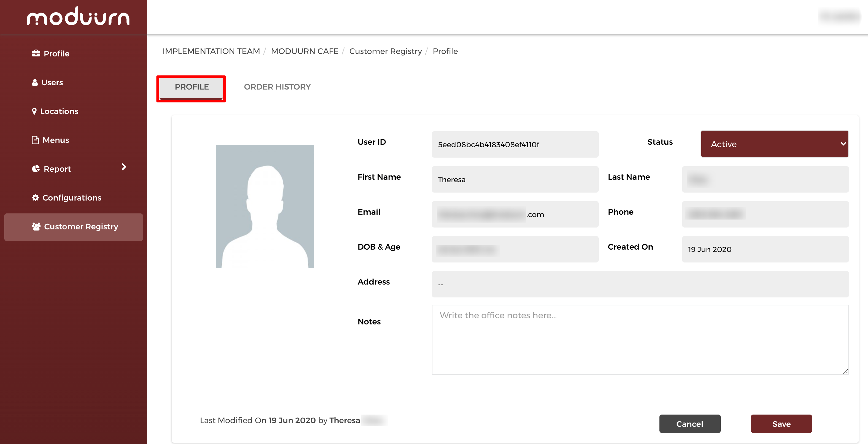This screenshot has width=868, height=444.
Task: Click the Save button
Action: tap(781, 424)
